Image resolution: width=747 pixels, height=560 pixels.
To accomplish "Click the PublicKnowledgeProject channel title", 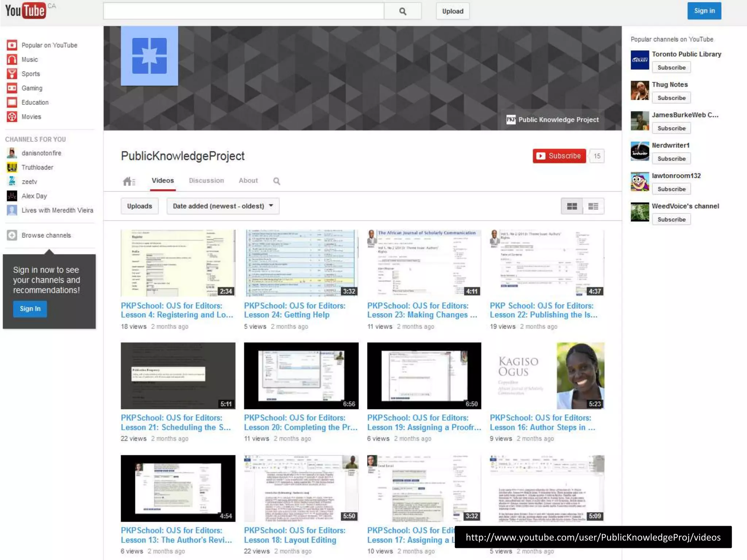I will click(x=183, y=156).
